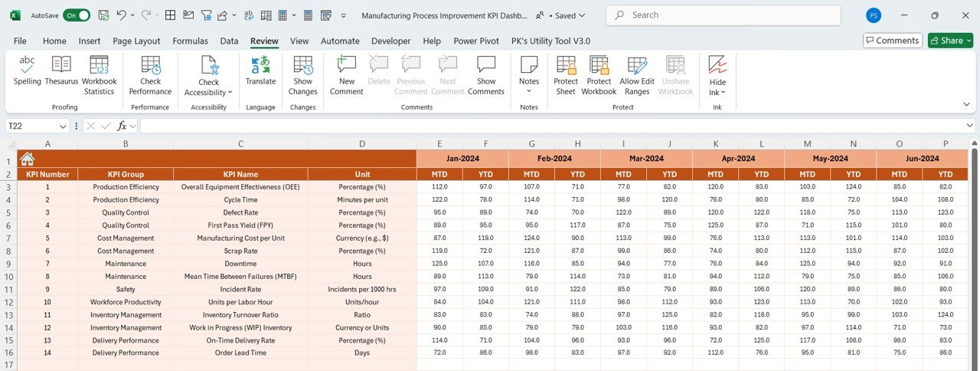
Task: Click the PS user account avatar
Action: coord(874,15)
